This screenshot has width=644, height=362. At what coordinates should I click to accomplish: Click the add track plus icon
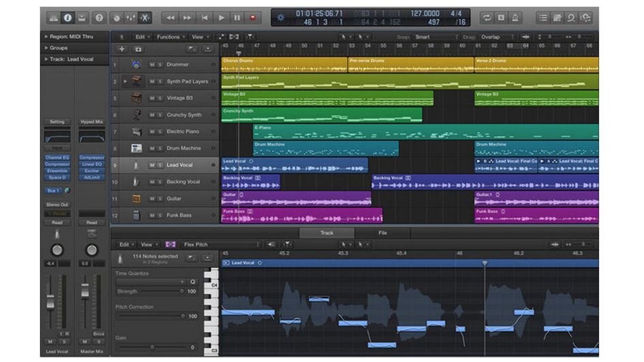pos(122,49)
